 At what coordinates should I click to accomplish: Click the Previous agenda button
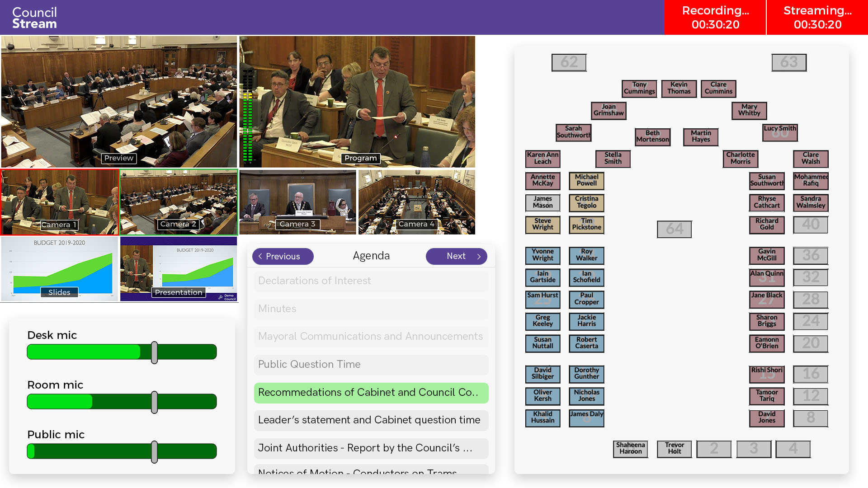[x=283, y=256]
